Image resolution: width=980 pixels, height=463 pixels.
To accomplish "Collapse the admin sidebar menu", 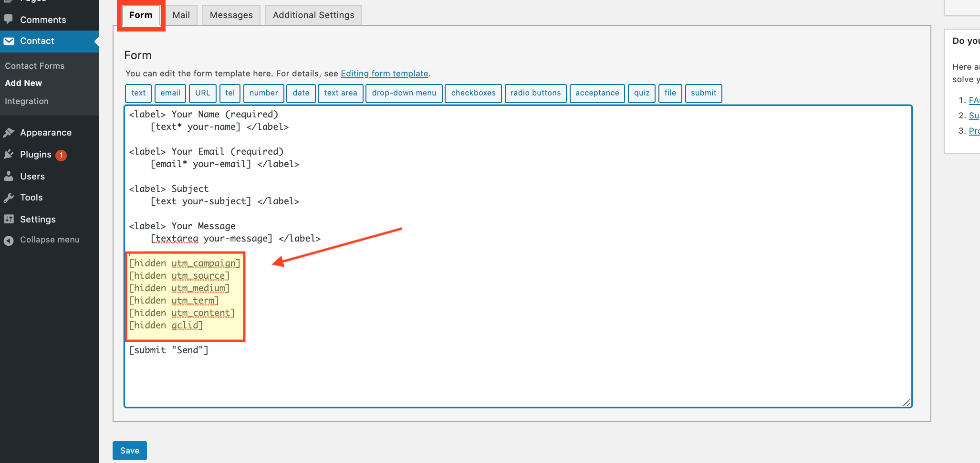I will pos(49,239).
